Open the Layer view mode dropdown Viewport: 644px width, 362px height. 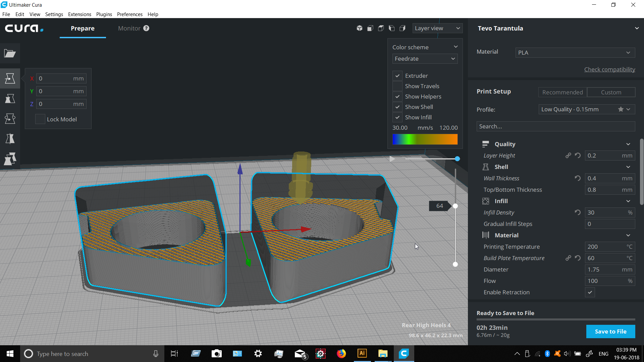coord(437,28)
